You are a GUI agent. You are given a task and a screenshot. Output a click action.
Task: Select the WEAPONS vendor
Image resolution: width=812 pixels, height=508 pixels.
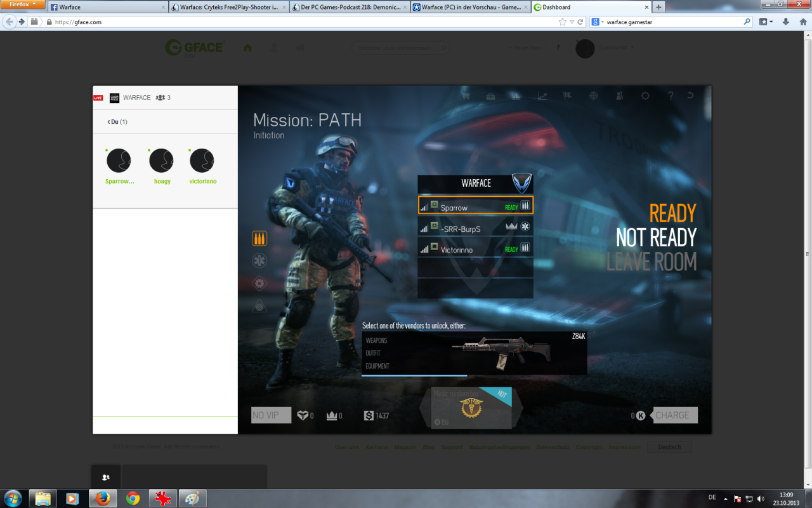(x=376, y=340)
